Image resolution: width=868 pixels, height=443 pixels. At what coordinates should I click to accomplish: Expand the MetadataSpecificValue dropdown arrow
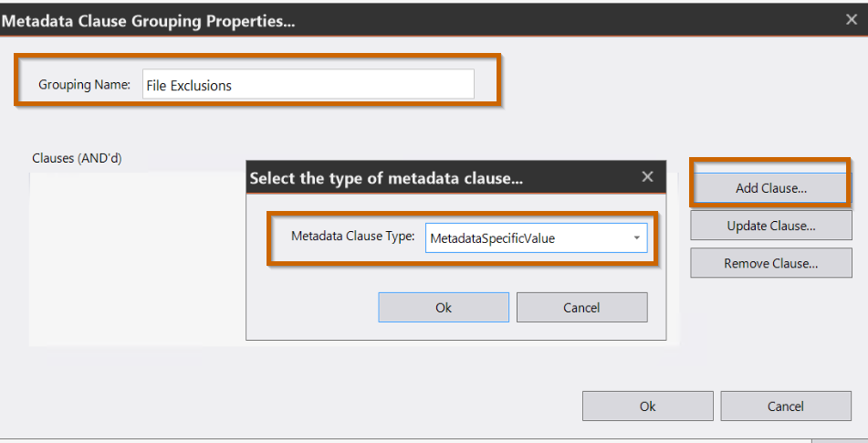(636, 238)
